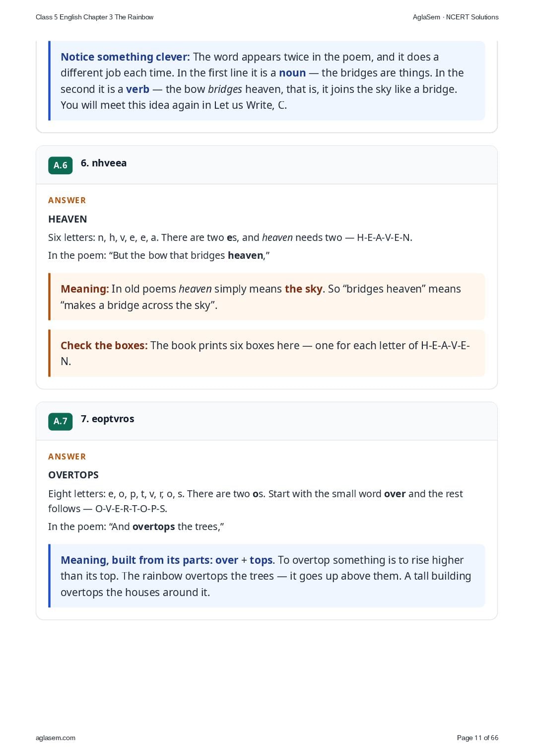Screen dimensions: 534x756
Task: Click 'Meaning, built from its parts' label
Action: [x=135, y=560]
